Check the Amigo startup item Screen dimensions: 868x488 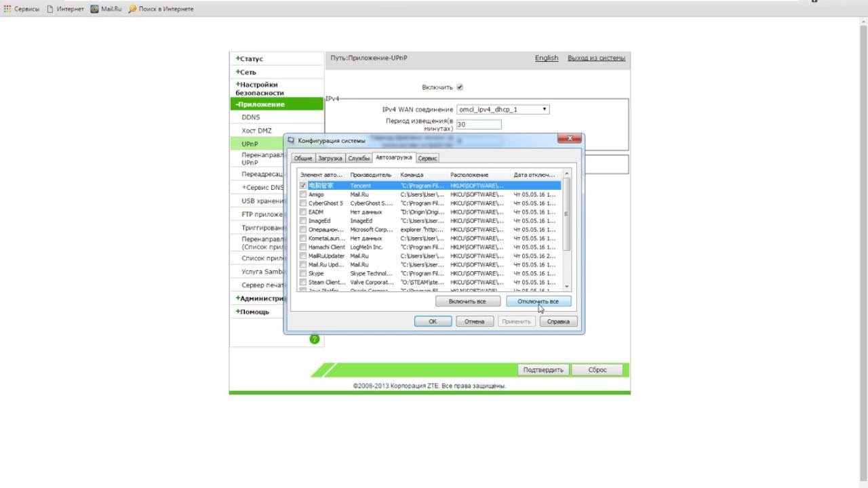pyautogui.click(x=303, y=195)
